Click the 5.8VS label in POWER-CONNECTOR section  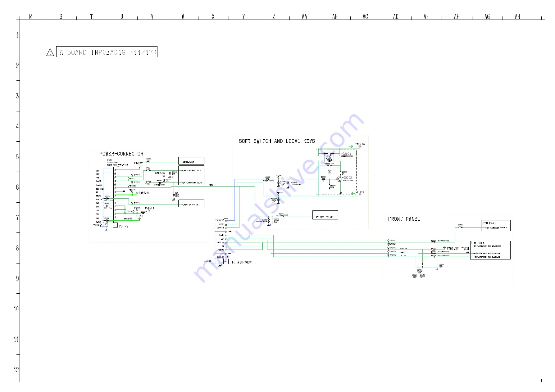[139, 216]
